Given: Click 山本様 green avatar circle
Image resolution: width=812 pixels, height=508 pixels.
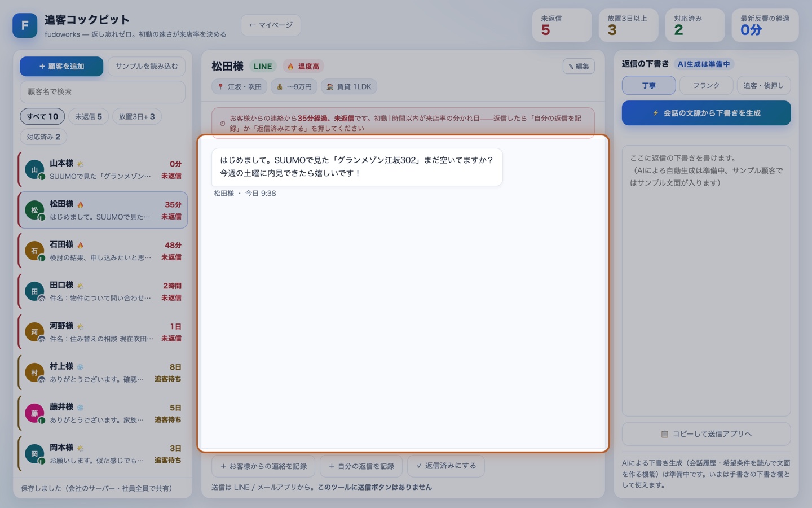Looking at the screenshot, I should pyautogui.click(x=34, y=169).
